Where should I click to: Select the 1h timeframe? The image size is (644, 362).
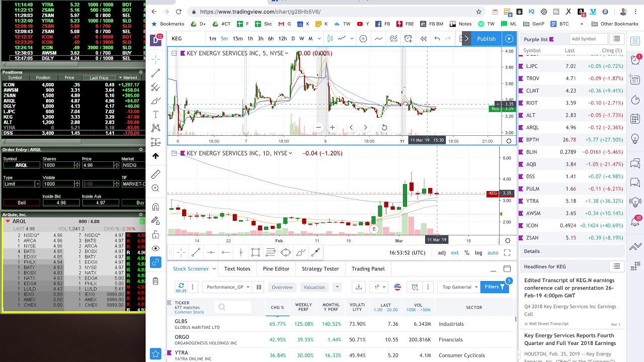click(x=250, y=39)
